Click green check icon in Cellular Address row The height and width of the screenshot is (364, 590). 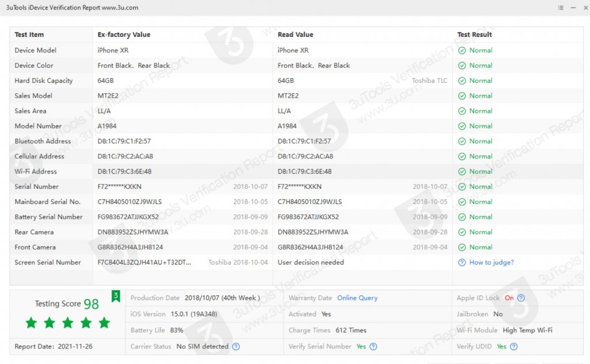462,157
